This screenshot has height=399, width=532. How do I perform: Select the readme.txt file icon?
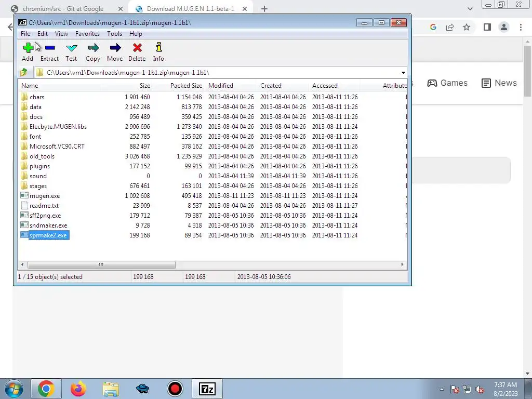coord(24,205)
